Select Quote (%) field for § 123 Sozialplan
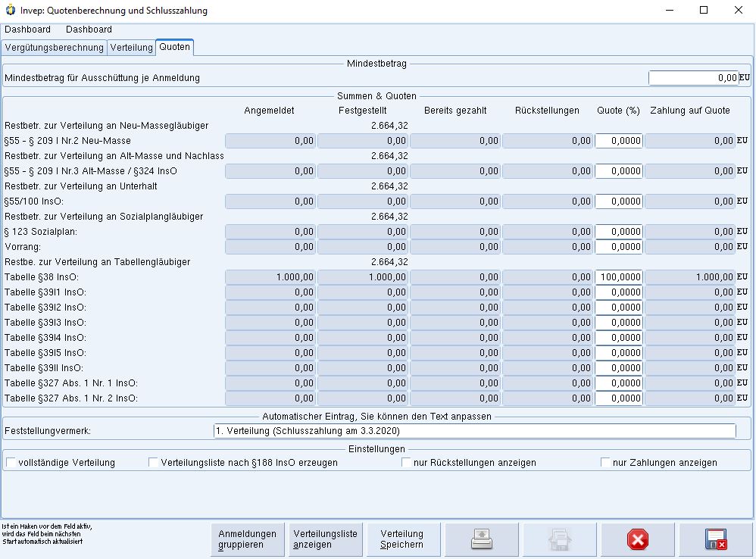This screenshot has height=559, width=756. 619,232
